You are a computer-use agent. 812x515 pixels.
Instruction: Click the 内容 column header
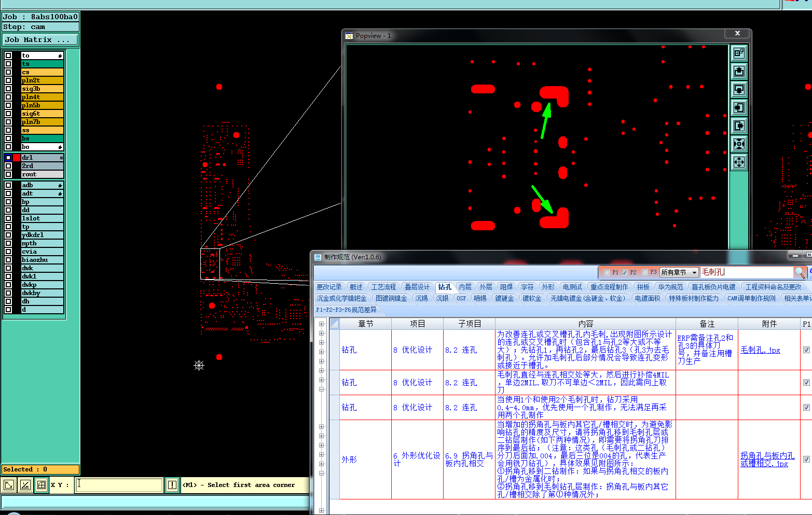(585, 324)
